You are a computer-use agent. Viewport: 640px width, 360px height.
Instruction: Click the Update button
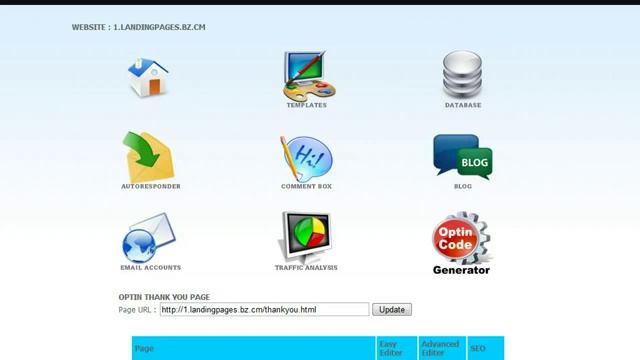coord(392,309)
